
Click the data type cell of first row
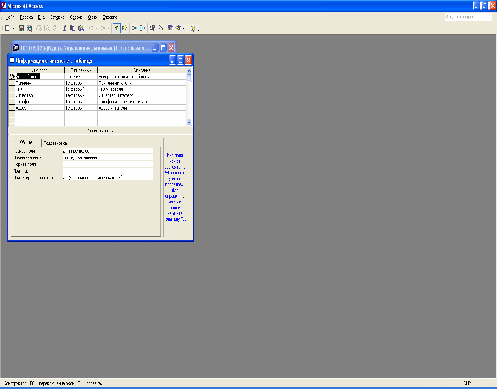click(81, 76)
